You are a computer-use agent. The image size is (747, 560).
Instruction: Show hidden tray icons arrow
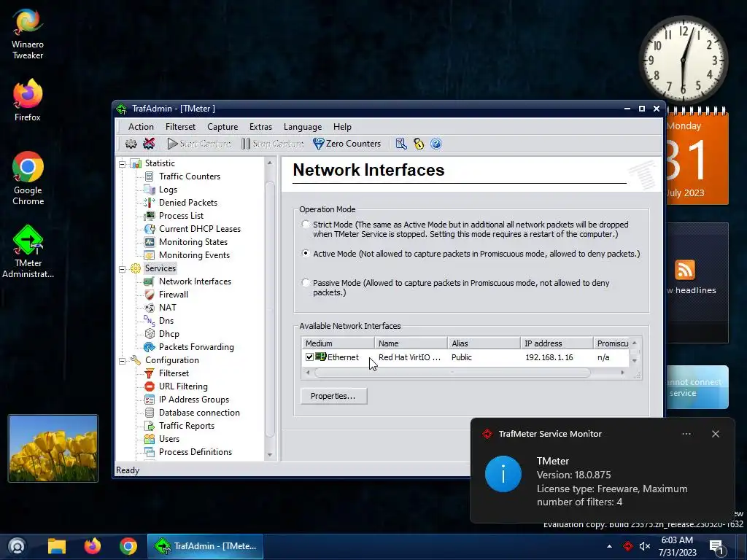tap(609, 546)
